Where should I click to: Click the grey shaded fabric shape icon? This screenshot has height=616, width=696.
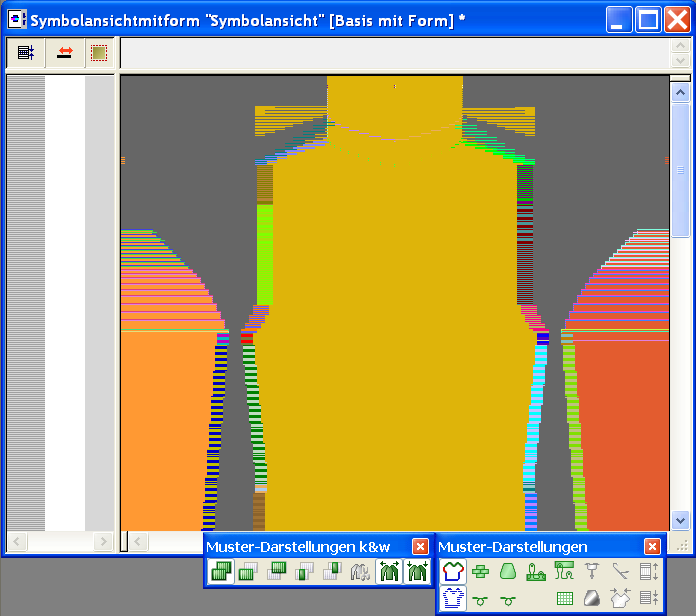pos(592,599)
